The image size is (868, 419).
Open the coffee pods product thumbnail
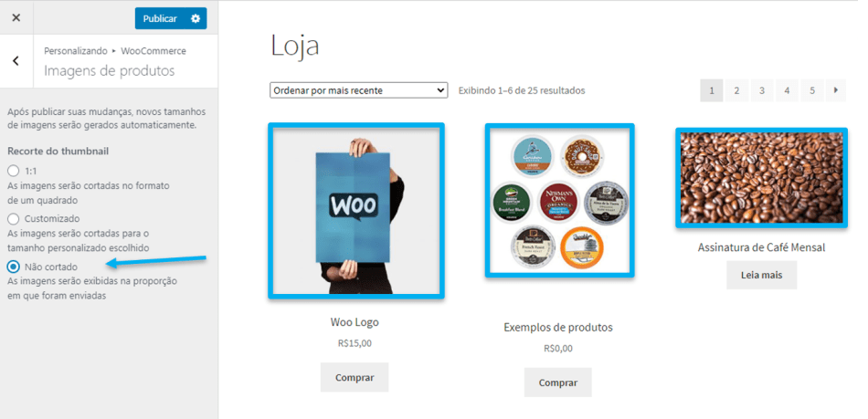click(560, 200)
